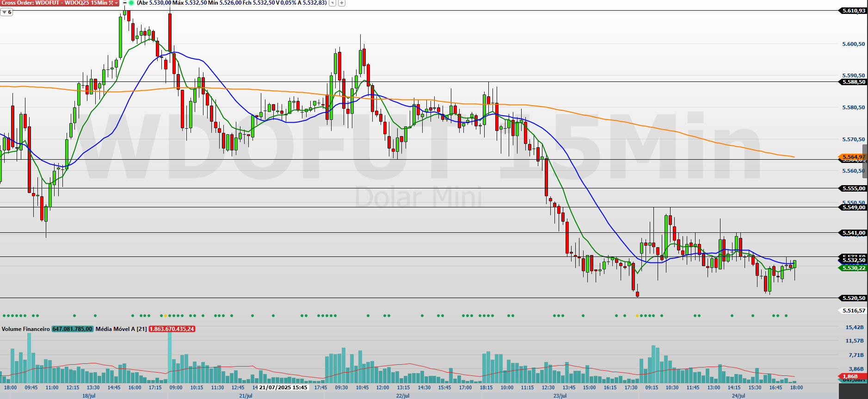Click the crossed-tools icon in chart title
Viewport: 868px width, 399px height.
point(111,3)
